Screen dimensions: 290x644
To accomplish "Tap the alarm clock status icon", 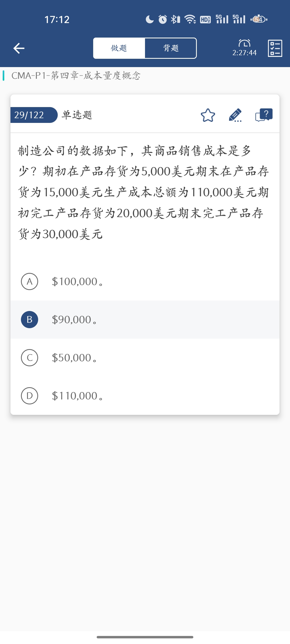I will coord(162,19).
